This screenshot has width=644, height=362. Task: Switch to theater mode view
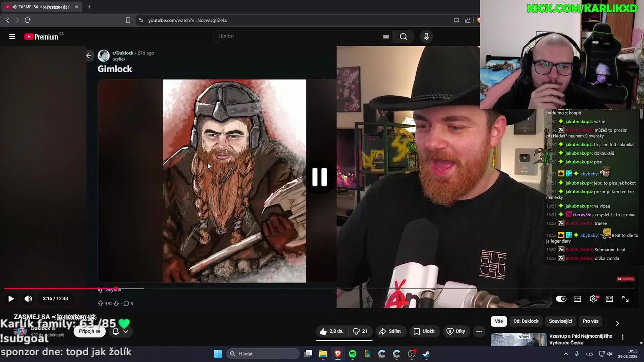click(x=609, y=299)
